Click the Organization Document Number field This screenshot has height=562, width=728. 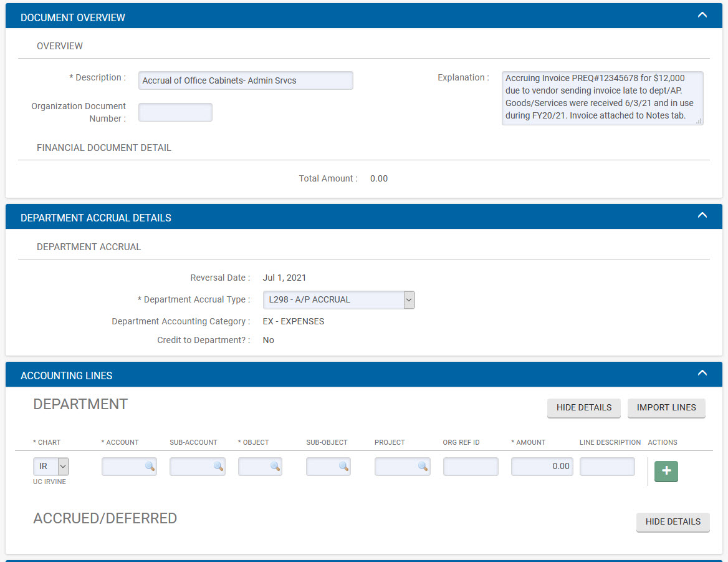(x=175, y=112)
